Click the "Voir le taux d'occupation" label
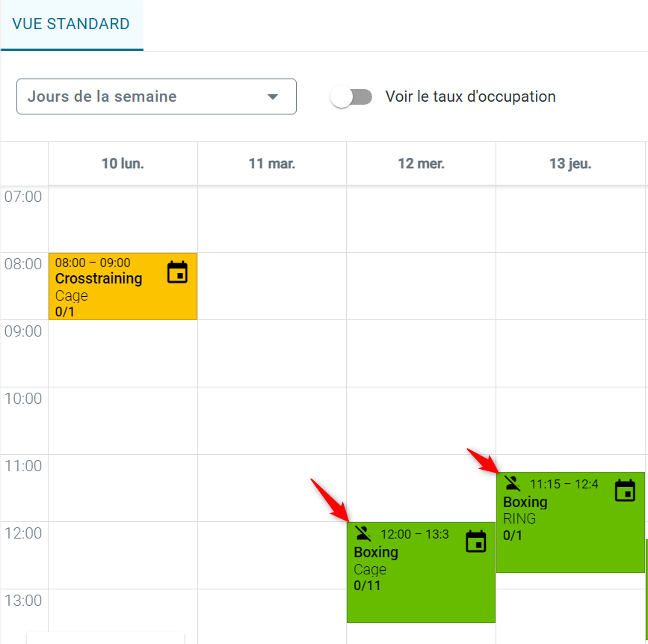 [470, 96]
